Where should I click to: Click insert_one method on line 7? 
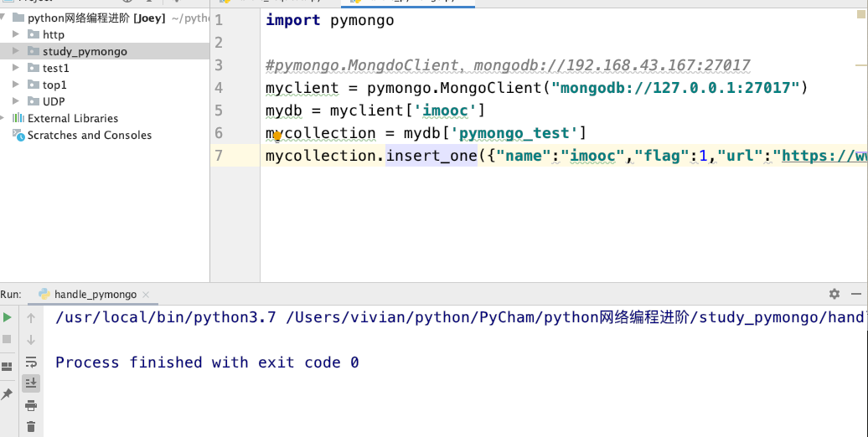point(431,156)
